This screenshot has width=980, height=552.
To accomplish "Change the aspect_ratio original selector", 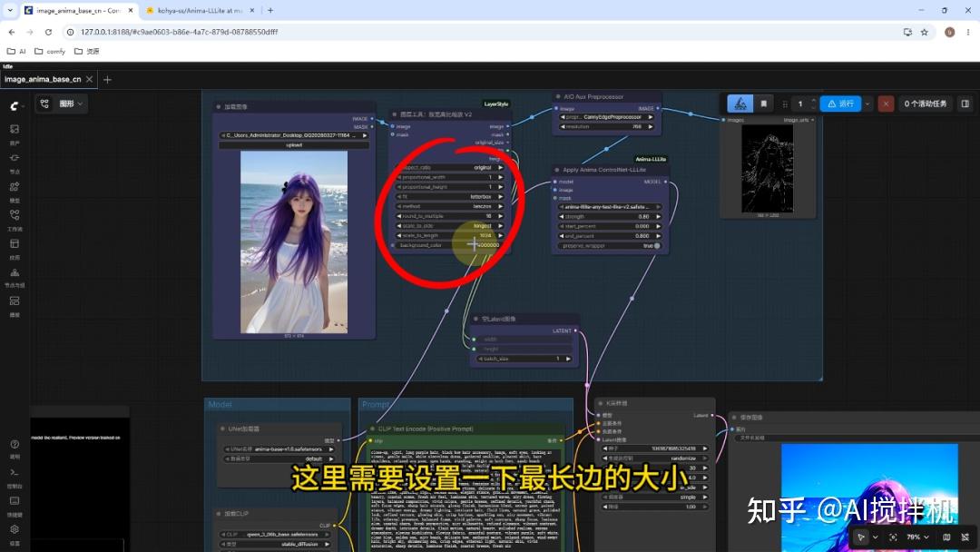I will coord(451,168).
